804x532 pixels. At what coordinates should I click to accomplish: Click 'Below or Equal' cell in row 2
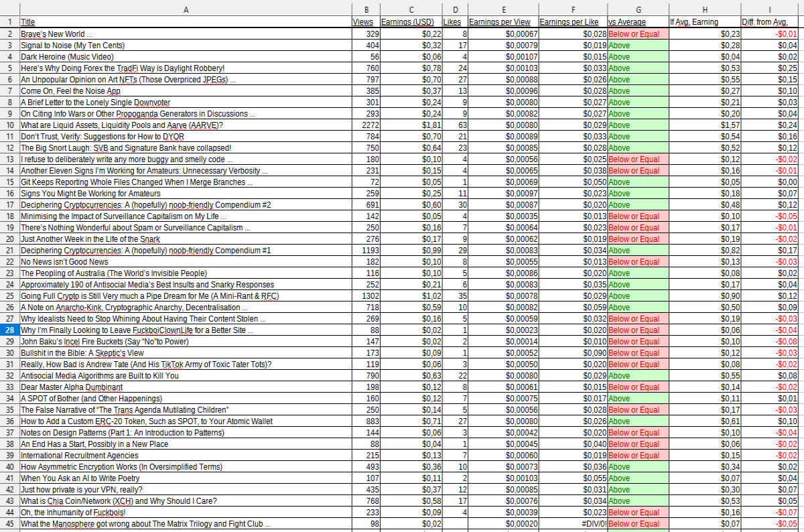[x=637, y=34]
